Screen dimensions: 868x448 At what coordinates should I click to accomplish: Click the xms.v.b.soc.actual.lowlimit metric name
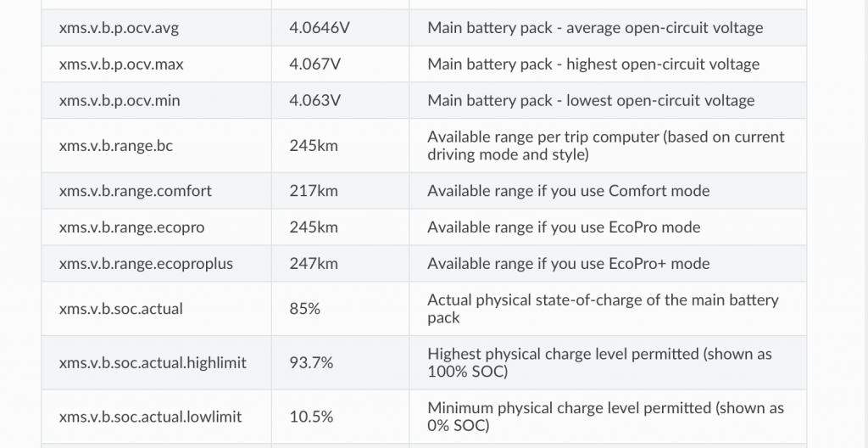pyautogui.click(x=150, y=417)
